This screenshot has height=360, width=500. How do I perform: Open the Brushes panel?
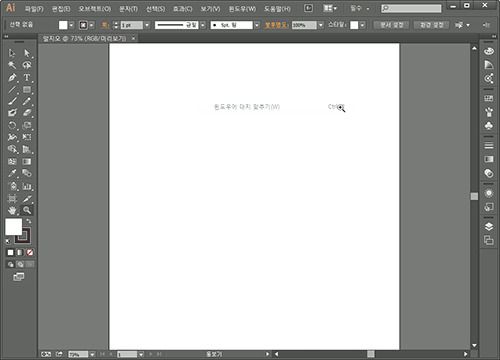click(x=489, y=112)
